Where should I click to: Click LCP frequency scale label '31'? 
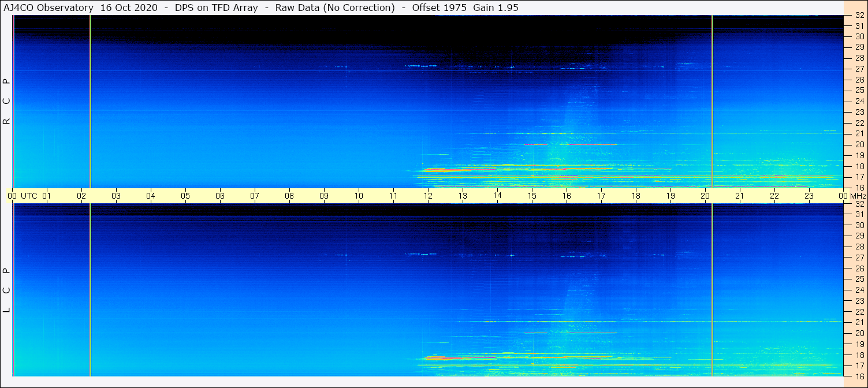(859, 214)
